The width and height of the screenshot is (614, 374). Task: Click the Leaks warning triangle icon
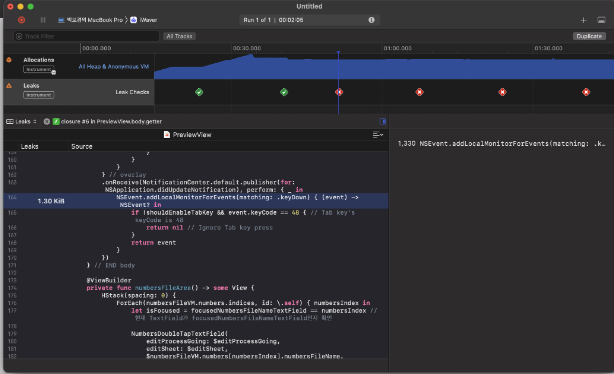pyautogui.click(x=9, y=86)
